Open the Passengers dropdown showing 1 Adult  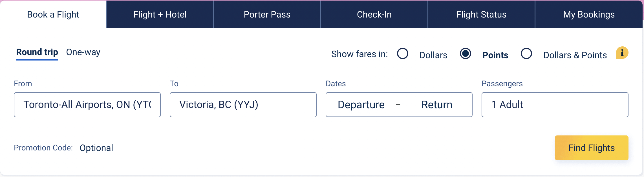(x=555, y=105)
